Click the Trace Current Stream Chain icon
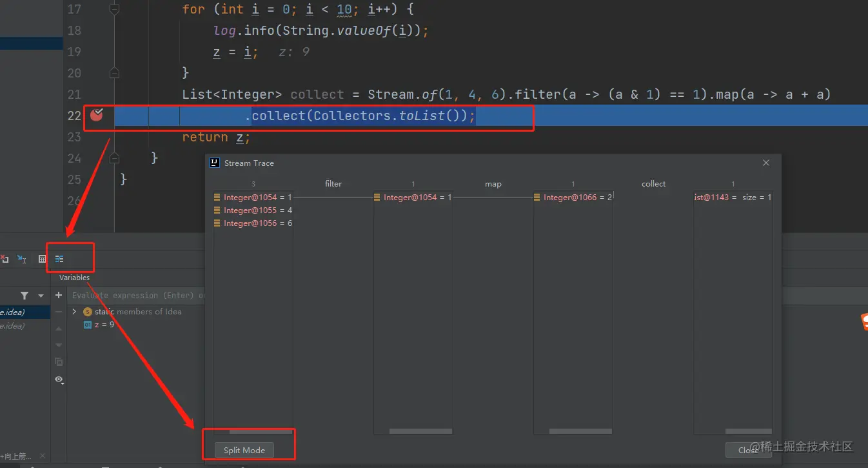Screen dimensions: 868x468 click(59, 259)
